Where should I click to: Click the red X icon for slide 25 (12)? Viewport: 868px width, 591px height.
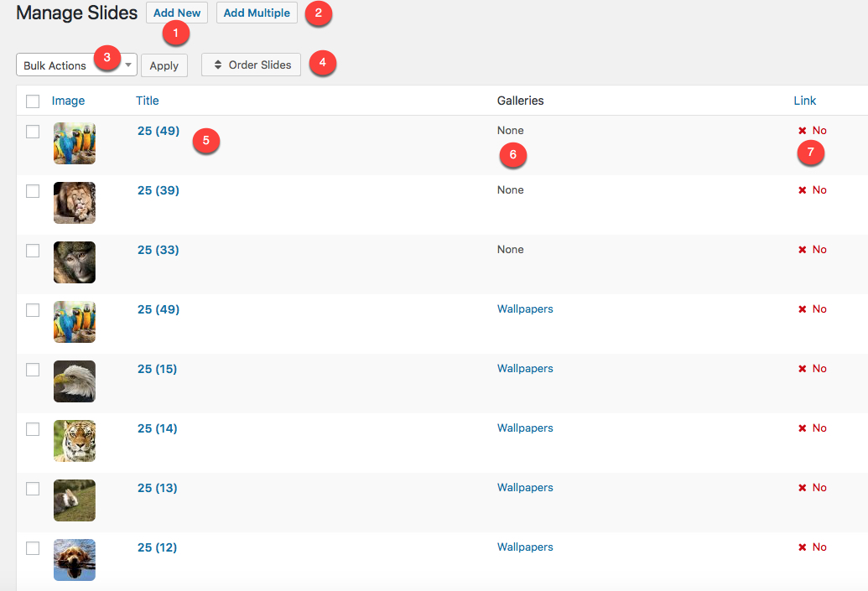(803, 547)
